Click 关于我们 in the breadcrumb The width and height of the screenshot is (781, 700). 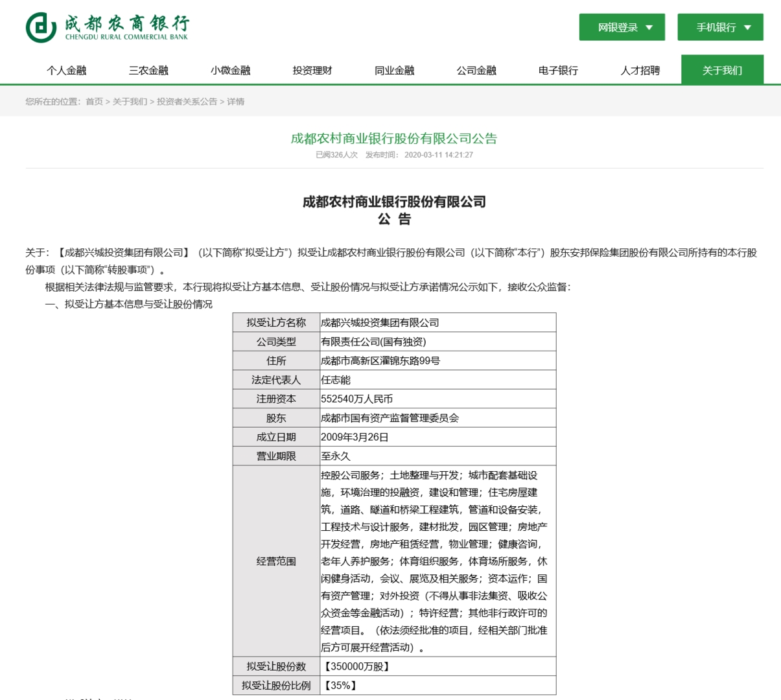130,102
